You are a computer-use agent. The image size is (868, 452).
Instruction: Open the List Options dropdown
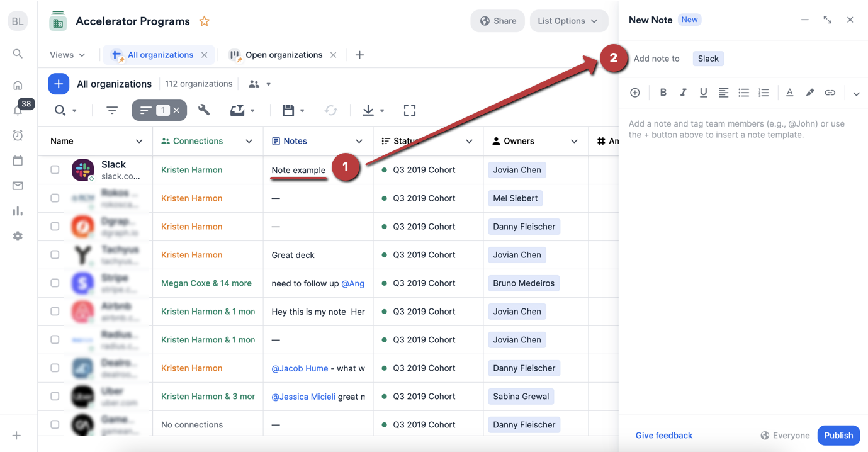(x=568, y=20)
